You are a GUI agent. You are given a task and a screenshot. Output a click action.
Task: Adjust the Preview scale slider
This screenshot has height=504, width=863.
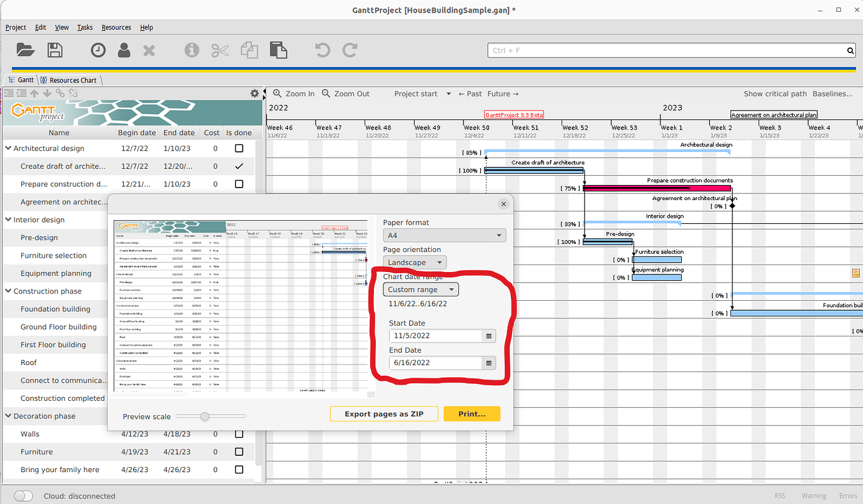click(205, 416)
